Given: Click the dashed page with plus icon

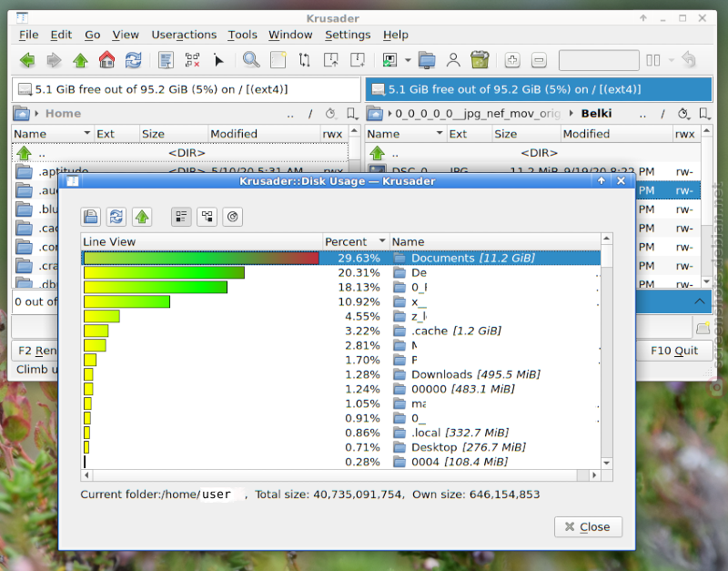Looking at the screenshot, I should click(x=358, y=60).
